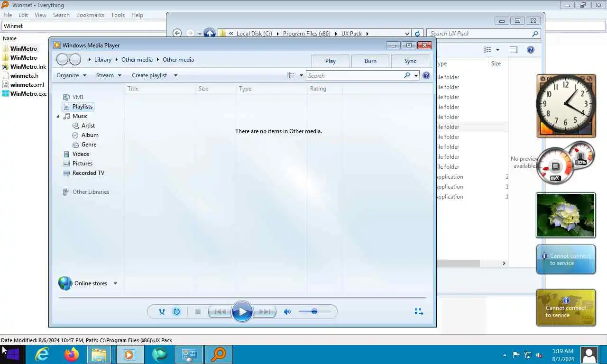Switch to the Sync tab
The width and height of the screenshot is (607, 364).
pos(410,61)
